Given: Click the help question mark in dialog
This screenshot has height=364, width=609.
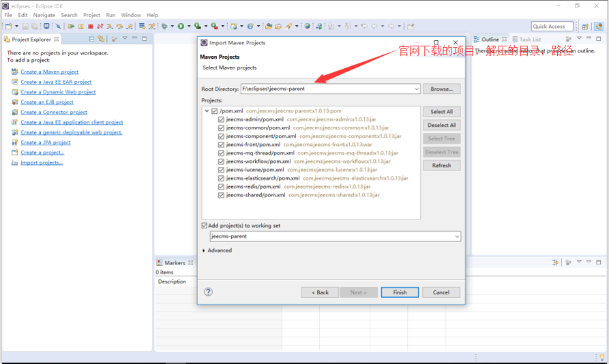Looking at the screenshot, I should point(208,292).
